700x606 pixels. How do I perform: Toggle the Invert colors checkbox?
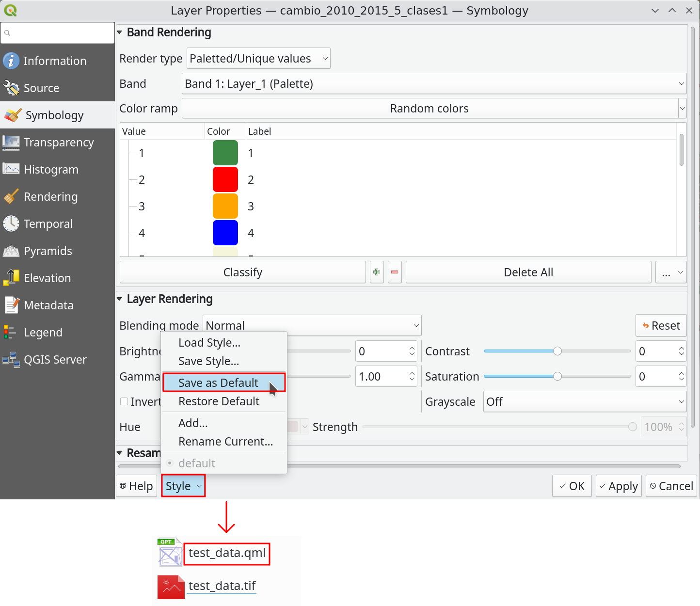pyautogui.click(x=124, y=401)
